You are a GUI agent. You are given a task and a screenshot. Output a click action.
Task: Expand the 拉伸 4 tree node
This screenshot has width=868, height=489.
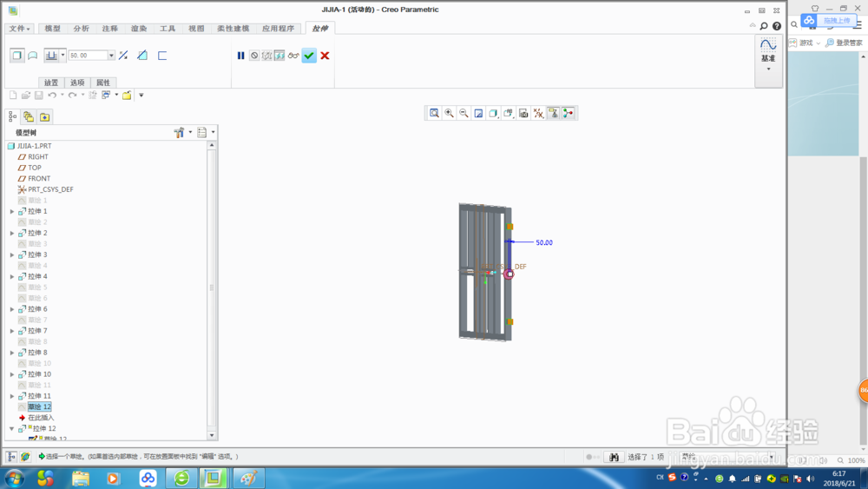click(x=12, y=276)
